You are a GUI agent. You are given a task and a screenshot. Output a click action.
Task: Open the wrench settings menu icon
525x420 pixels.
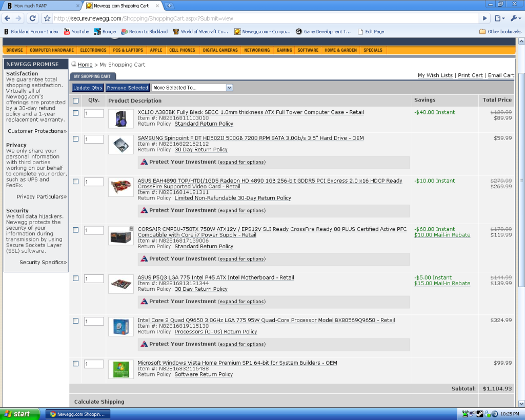(514, 18)
